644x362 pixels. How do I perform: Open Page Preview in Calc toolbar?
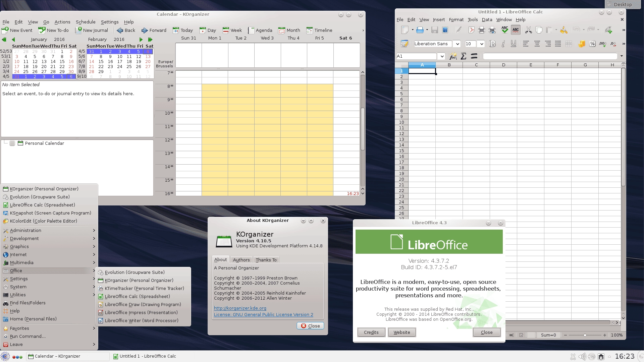point(492,30)
